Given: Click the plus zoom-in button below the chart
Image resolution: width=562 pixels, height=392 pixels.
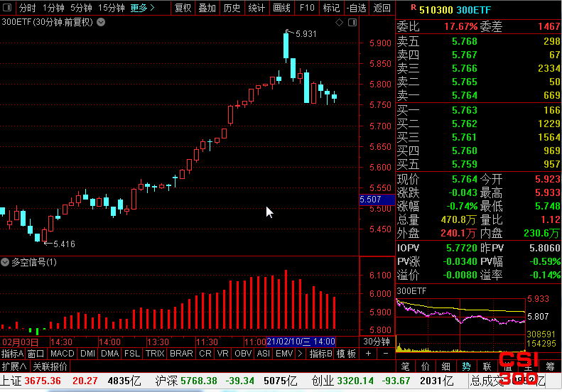Looking at the screenshot, I should pos(368,354).
